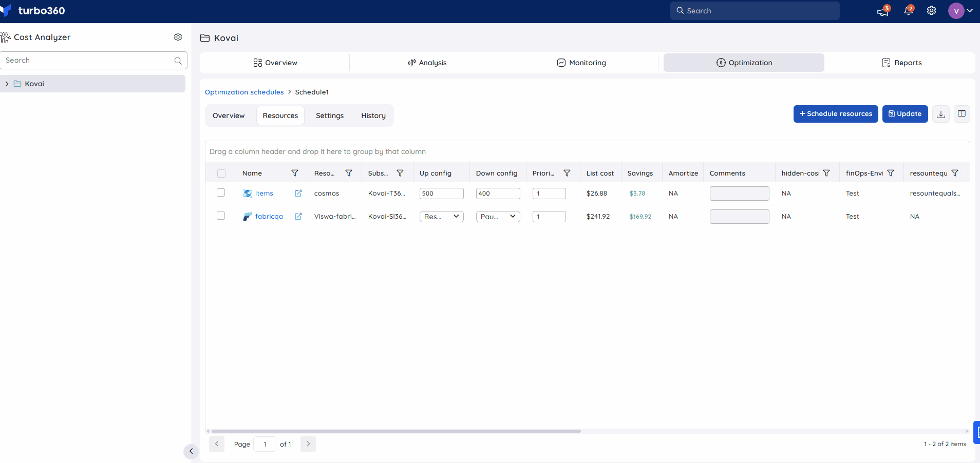The image size is (980, 463).
Task: Sort by the List cost column header
Action: pyautogui.click(x=600, y=173)
